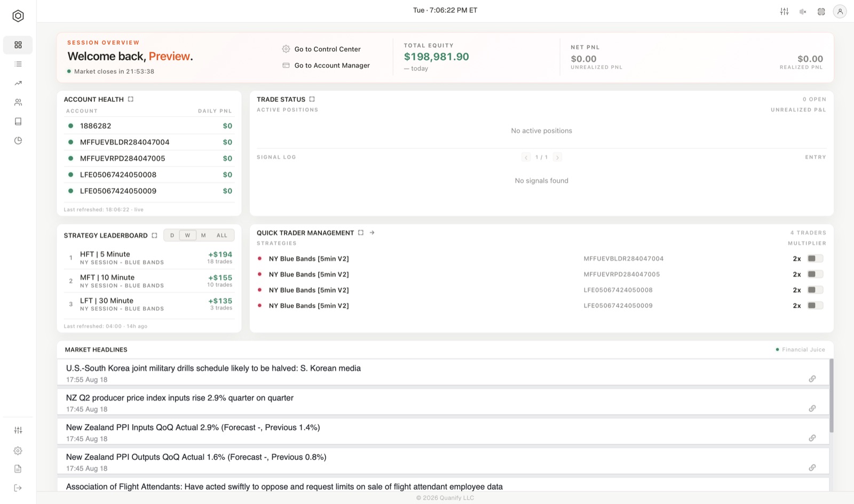The width and height of the screenshot is (854, 504).
Task: Open link for New Zealand PPI Outputs headline
Action: (812, 468)
